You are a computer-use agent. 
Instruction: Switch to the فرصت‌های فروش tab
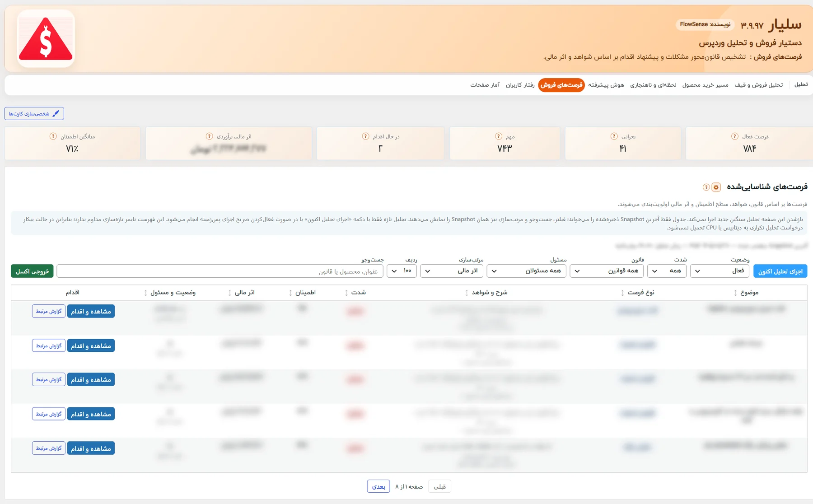tap(561, 85)
